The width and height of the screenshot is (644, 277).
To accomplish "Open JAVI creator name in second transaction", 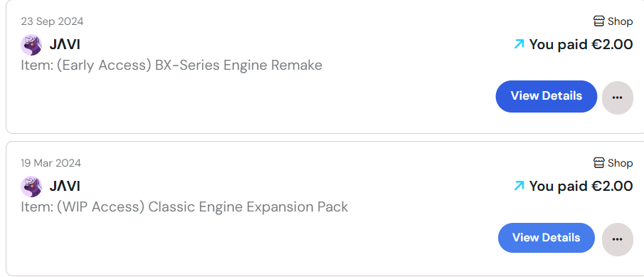I will tap(65, 186).
